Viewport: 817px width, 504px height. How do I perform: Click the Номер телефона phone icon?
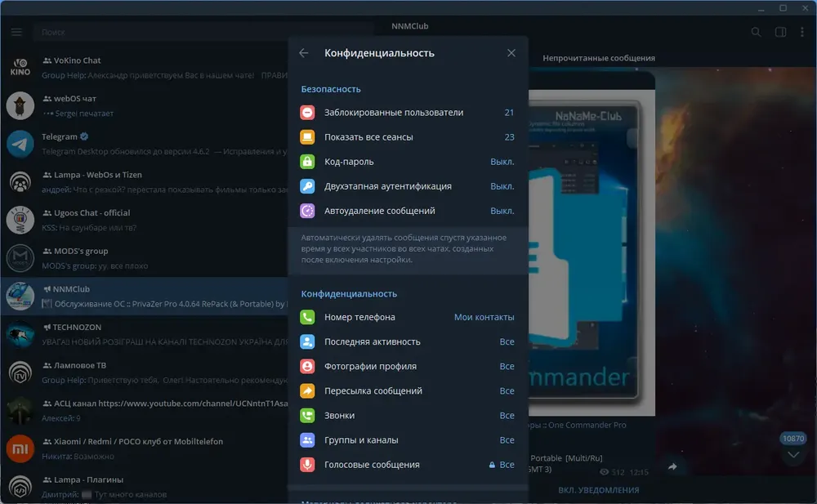[307, 317]
